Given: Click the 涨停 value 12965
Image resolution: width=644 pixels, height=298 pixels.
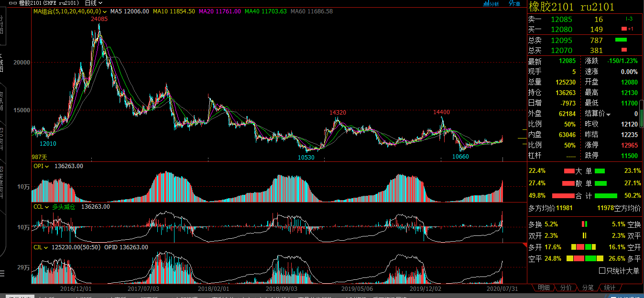Looking at the screenshot, I should 630,145.
